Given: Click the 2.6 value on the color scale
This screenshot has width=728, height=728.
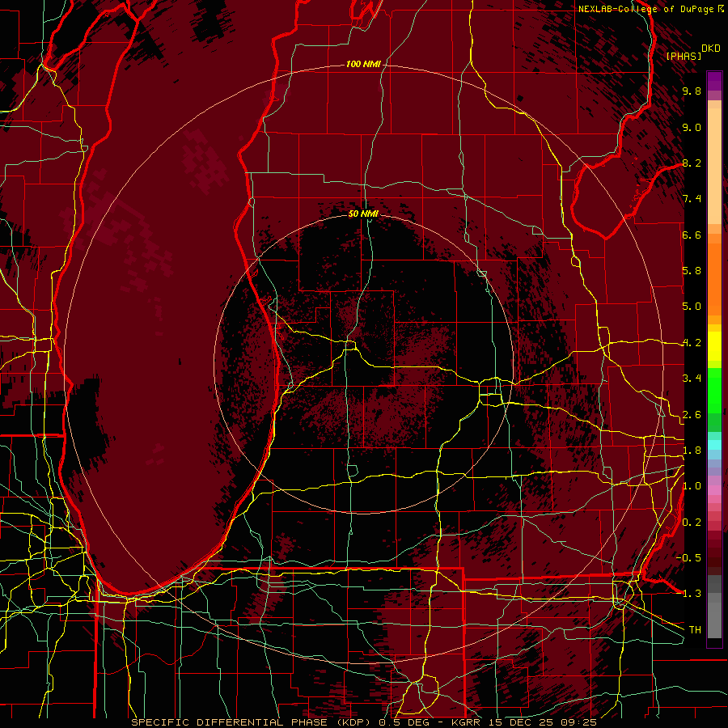Looking at the screenshot, I should (x=692, y=415).
